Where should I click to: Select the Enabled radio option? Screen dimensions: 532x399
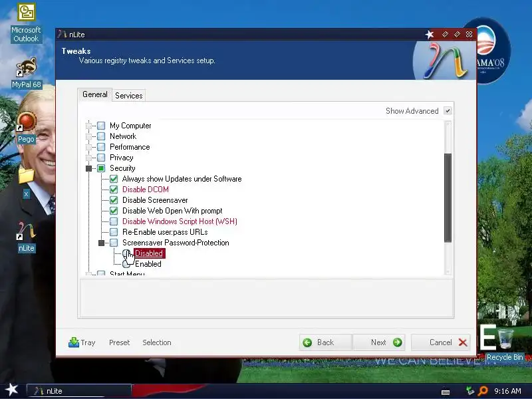[126, 264]
